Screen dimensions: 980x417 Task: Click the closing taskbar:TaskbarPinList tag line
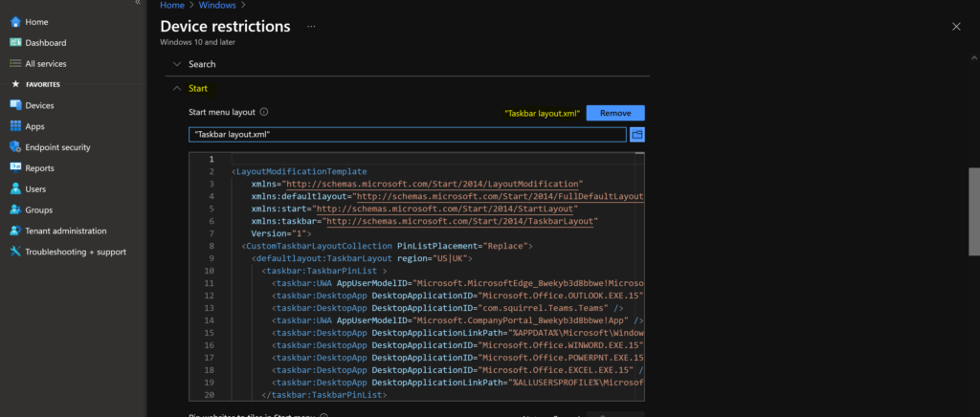pyautogui.click(x=324, y=395)
